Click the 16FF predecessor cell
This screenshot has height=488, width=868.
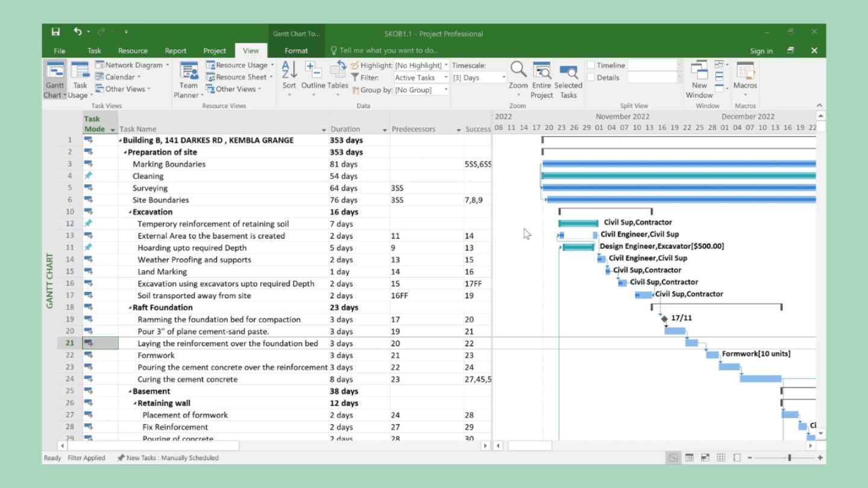point(426,296)
